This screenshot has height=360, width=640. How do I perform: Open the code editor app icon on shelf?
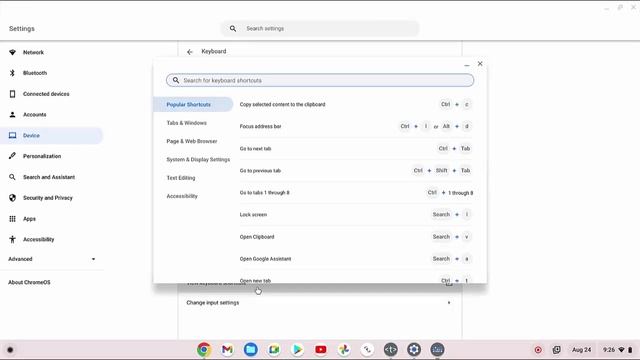click(391, 350)
